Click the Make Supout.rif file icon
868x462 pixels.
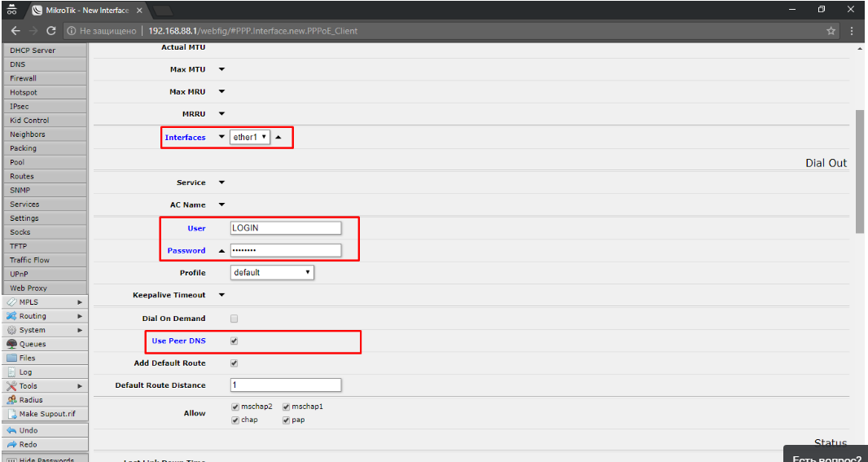point(11,414)
